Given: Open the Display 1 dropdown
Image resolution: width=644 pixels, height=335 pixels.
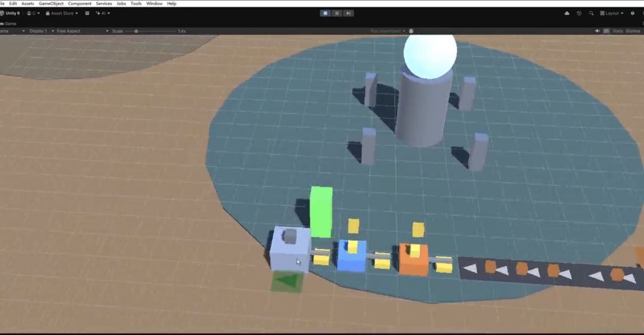Looking at the screenshot, I should 42,31.
